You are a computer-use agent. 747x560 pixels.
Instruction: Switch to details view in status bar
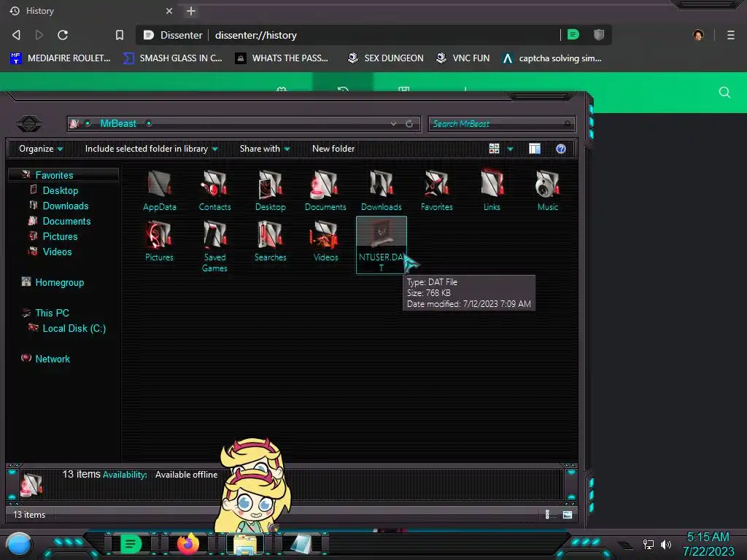point(549,514)
